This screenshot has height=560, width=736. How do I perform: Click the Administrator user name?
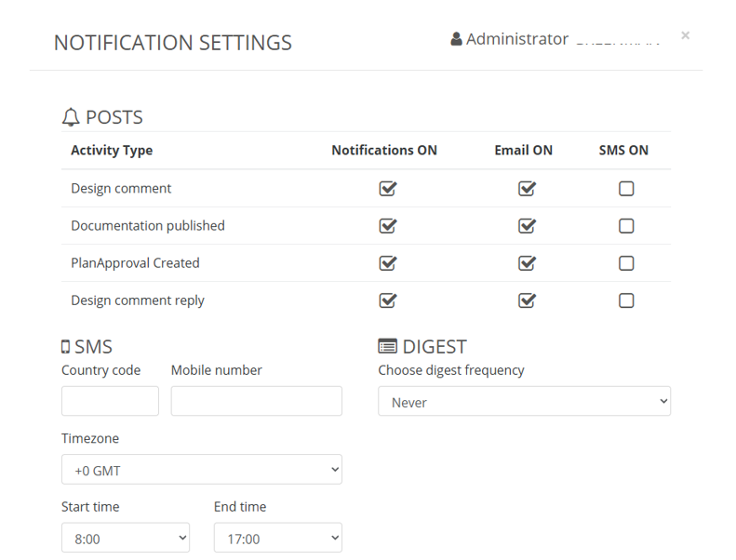pyautogui.click(x=517, y=39)
